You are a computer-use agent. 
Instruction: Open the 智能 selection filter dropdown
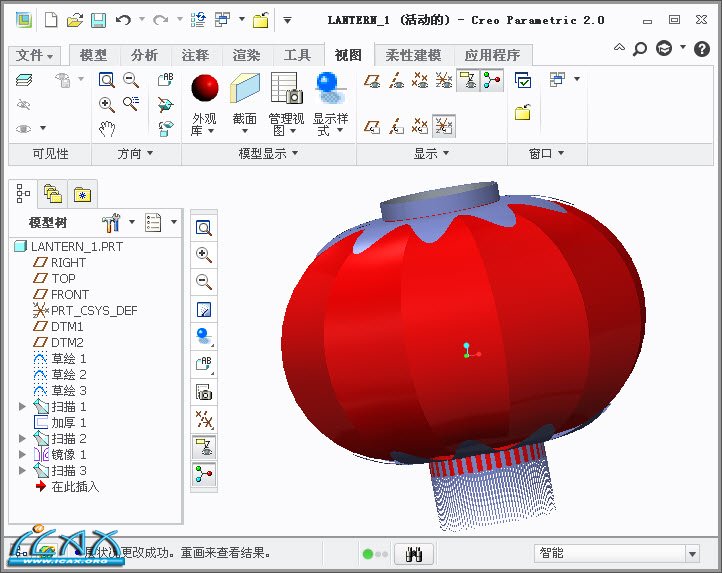pos(691,553)
